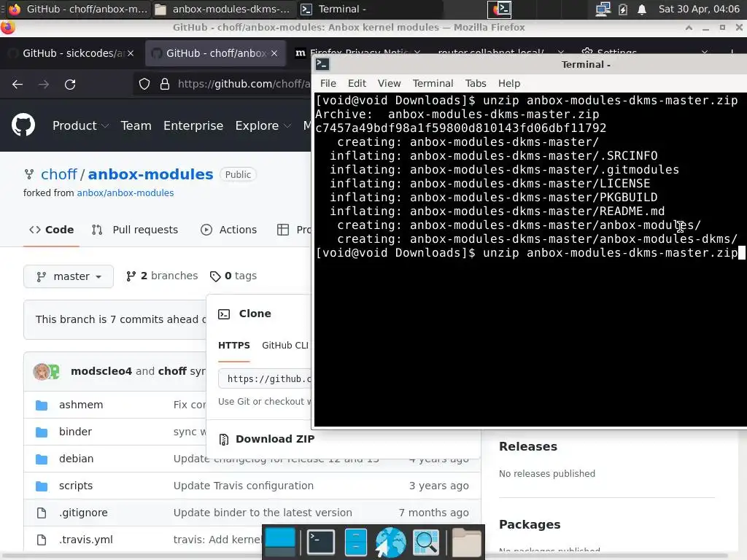Expand the Explore menu in GitHub header
Image resolution: width=747 pixels, height=560 pixels.
click(263, 125)
